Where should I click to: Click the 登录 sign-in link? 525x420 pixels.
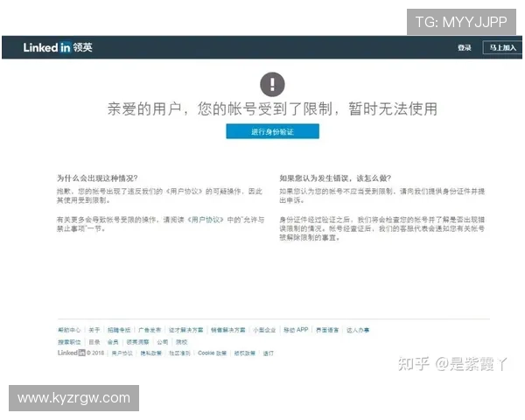pyautogui.click(x=465, y=47)
